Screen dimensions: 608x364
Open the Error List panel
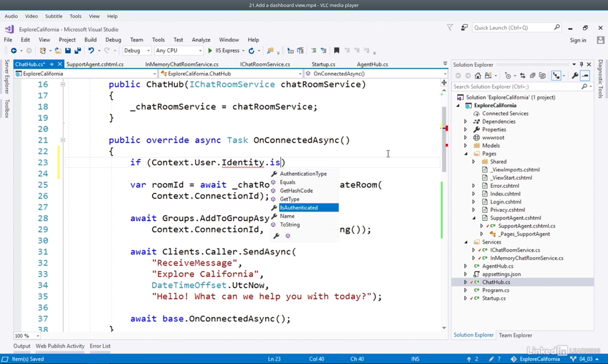click(100, 346)
